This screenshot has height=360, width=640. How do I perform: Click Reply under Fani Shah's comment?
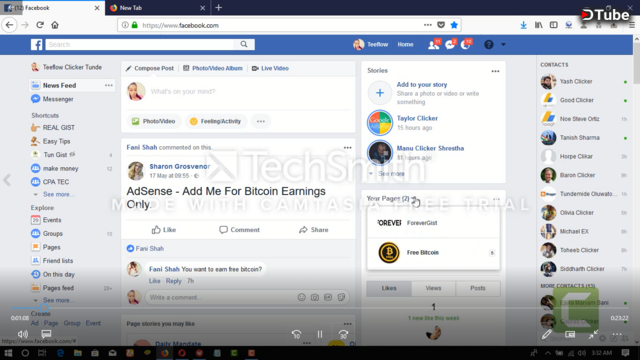click(173, 281)
